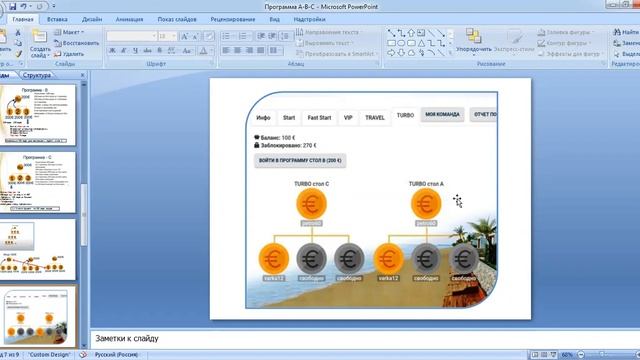The image size is (640, 360).
Task: Redo the action in Quick Access toolbar
Action: coord(40,7)
